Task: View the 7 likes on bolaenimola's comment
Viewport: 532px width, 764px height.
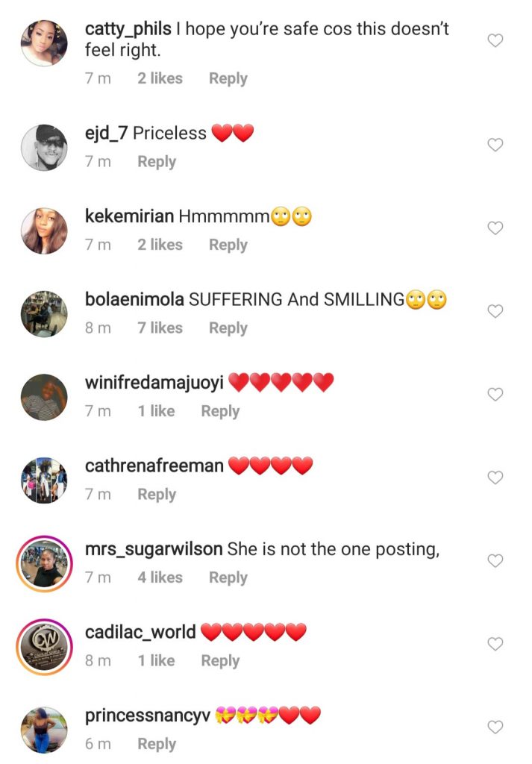Action: pos(160,328)
